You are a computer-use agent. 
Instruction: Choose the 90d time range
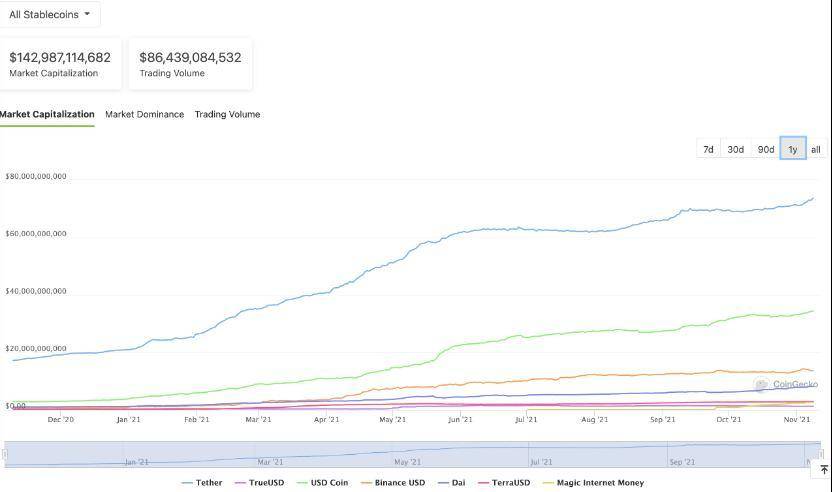coord(766,149)
